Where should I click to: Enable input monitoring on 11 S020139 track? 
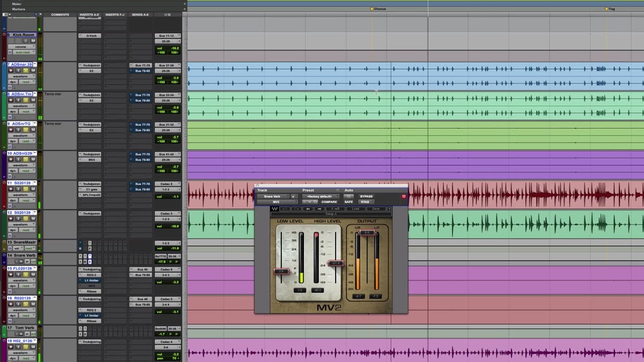(x=19, y=189)
